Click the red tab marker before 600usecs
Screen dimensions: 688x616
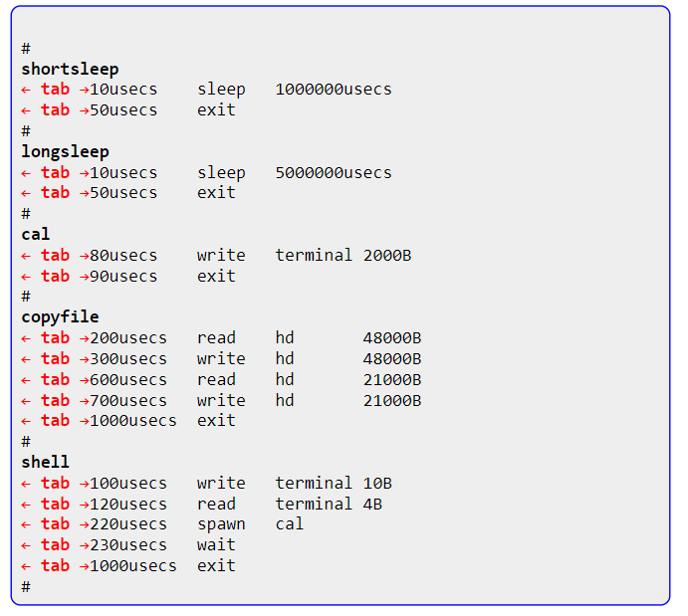[x=55, y=379]
